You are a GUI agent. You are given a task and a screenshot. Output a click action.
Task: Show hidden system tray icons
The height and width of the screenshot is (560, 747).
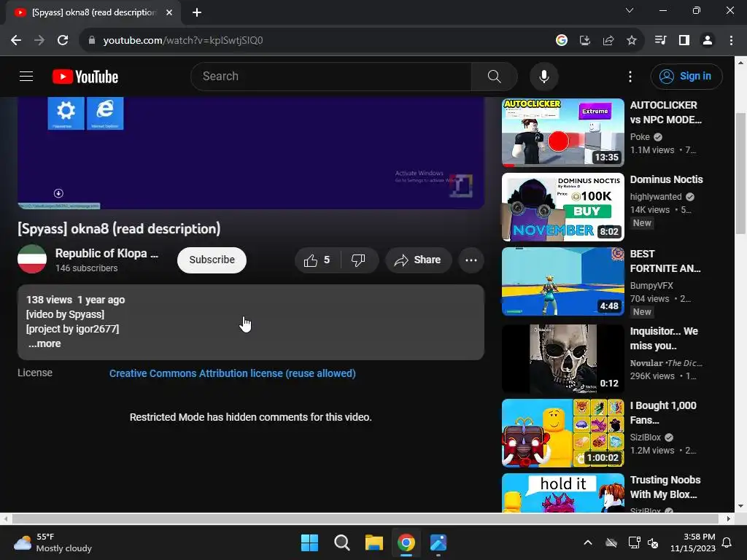[x=588, y=542]
